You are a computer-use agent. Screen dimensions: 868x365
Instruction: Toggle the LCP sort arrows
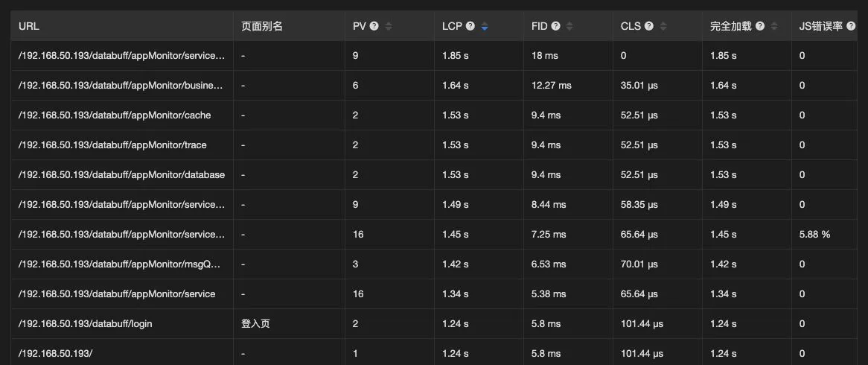click(485, 26)
